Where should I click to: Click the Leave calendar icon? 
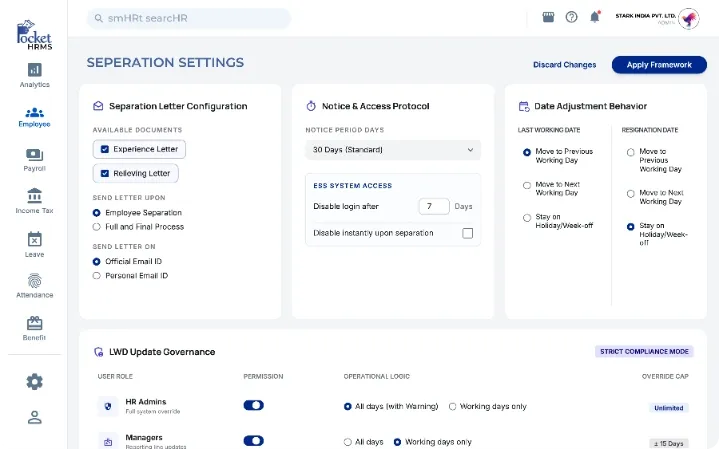click(34, 239)
